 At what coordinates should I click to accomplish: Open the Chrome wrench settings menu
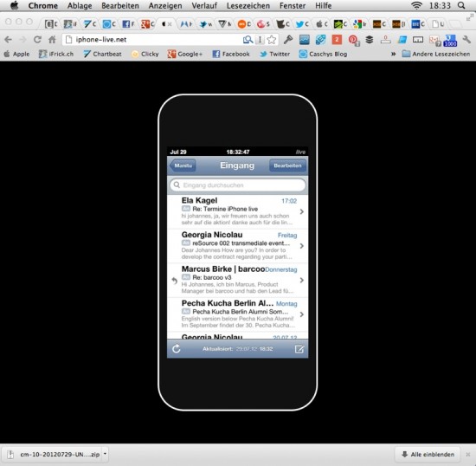tap(466, 40)
